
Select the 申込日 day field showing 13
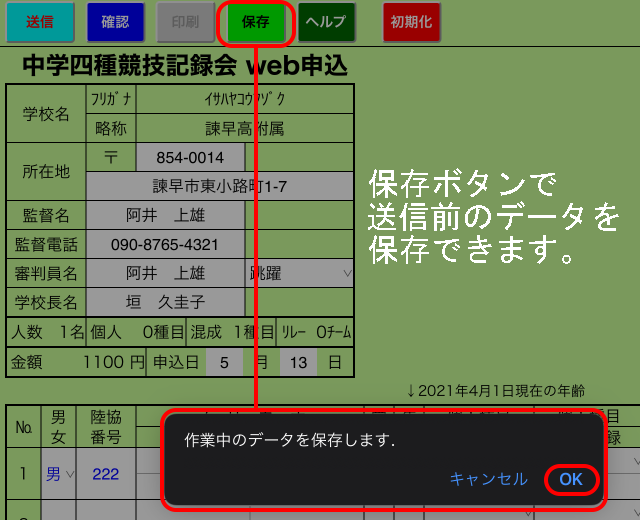(298, 362)
